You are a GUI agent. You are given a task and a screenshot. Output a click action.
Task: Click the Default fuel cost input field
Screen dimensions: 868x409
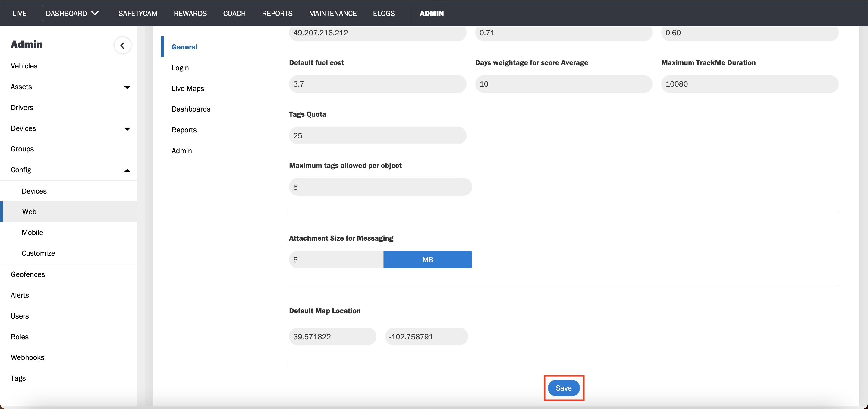click(377, 84)
